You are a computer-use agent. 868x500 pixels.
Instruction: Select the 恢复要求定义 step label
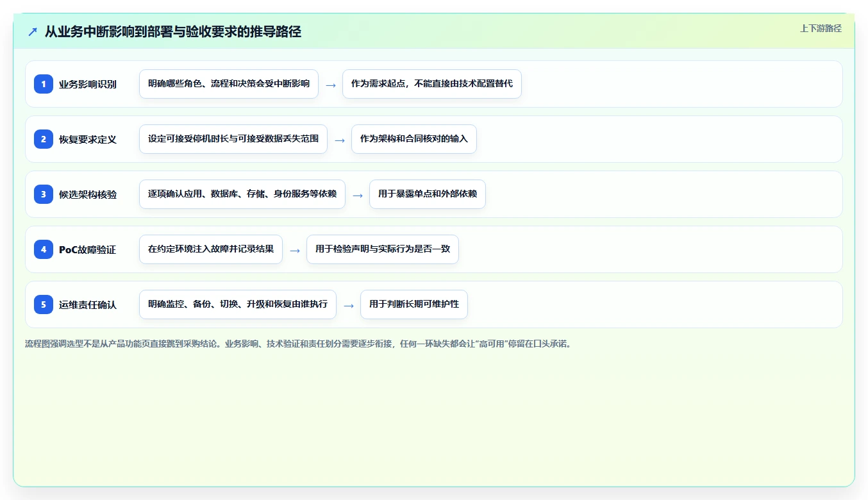(x=88, y=139)
